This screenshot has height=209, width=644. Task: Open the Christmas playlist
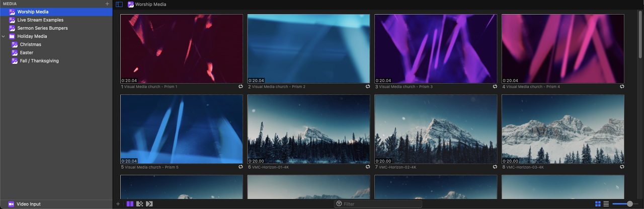(x=56, y=44)
